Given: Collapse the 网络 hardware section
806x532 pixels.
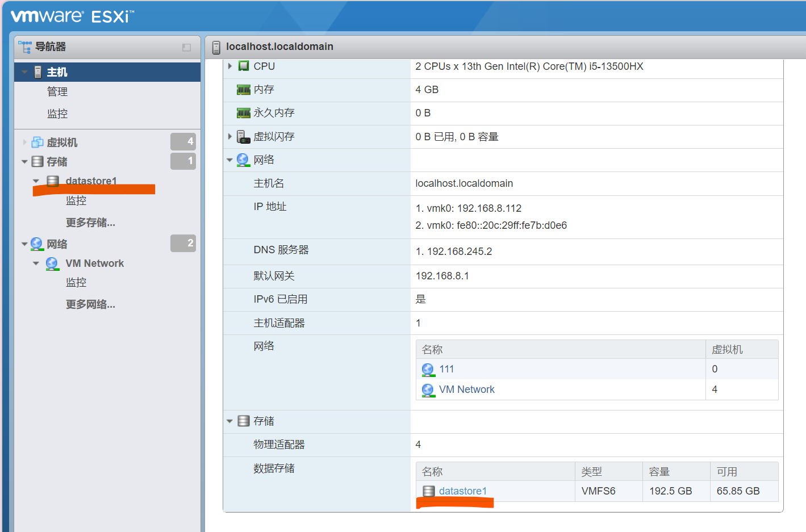Looking at the screenshot, I should [229, 160].
